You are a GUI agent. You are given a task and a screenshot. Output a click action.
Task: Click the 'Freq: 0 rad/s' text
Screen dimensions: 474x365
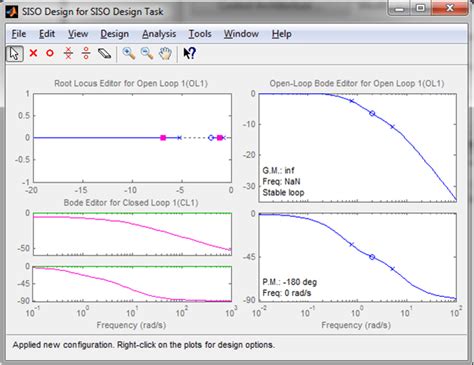(287, 293)
